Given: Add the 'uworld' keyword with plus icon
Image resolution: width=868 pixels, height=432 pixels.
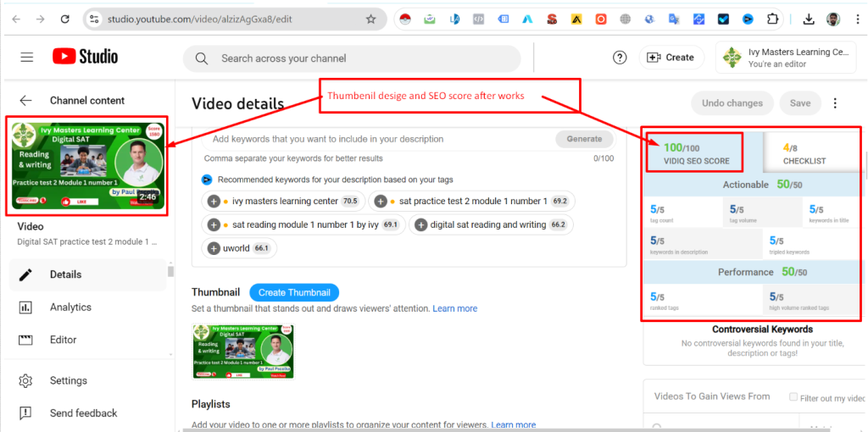Looking at the screenshot, I should click(213, 248).
